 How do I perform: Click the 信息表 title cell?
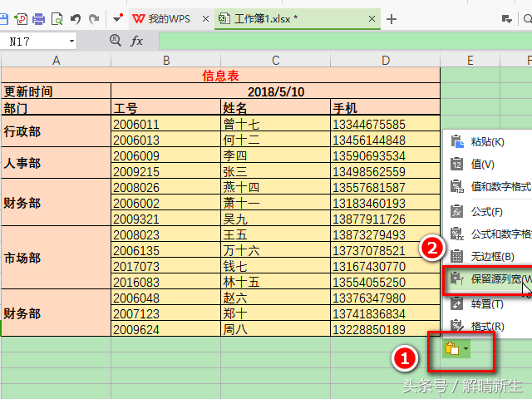220,76
